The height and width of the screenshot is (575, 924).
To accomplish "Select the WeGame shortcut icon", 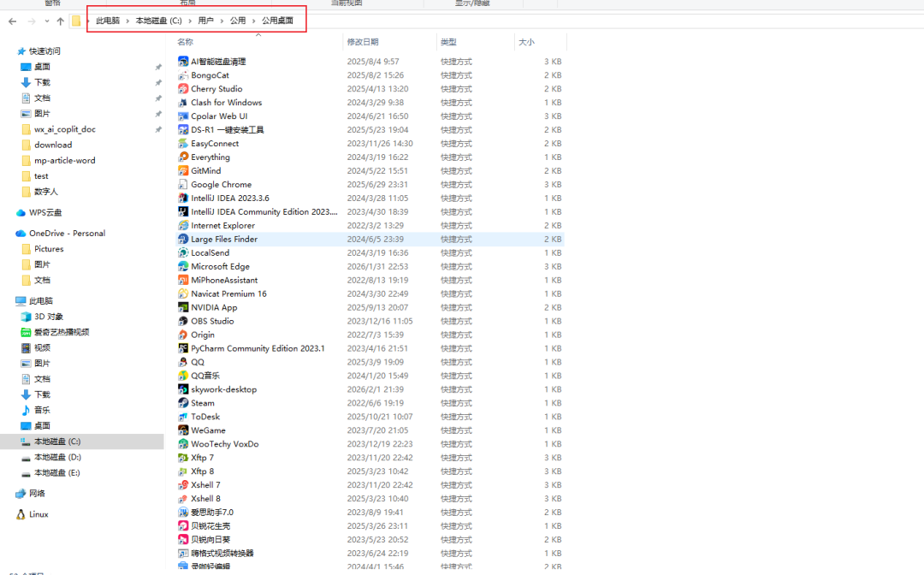I will point(183,430).
